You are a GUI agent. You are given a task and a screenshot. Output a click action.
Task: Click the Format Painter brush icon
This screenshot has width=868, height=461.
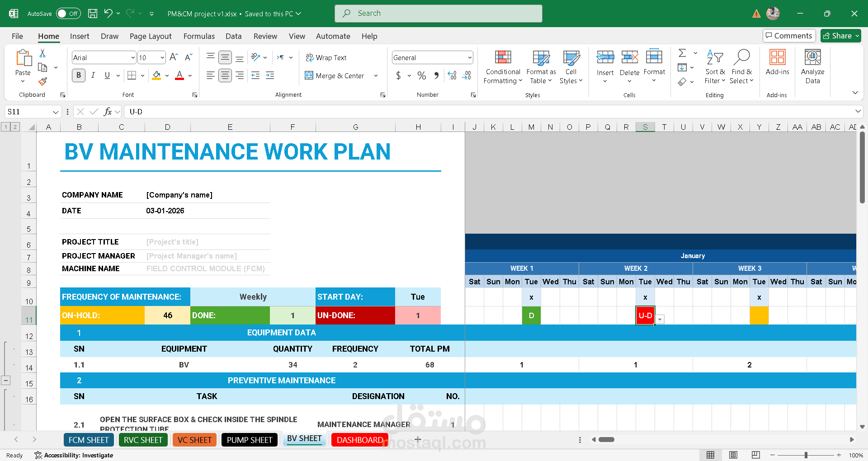(42, 81)
